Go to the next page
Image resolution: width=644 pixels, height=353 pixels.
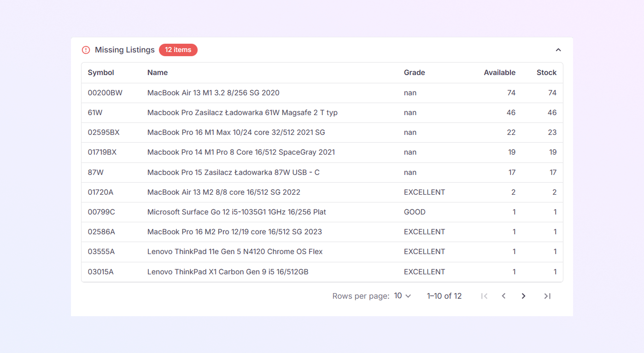coord(523,296)
